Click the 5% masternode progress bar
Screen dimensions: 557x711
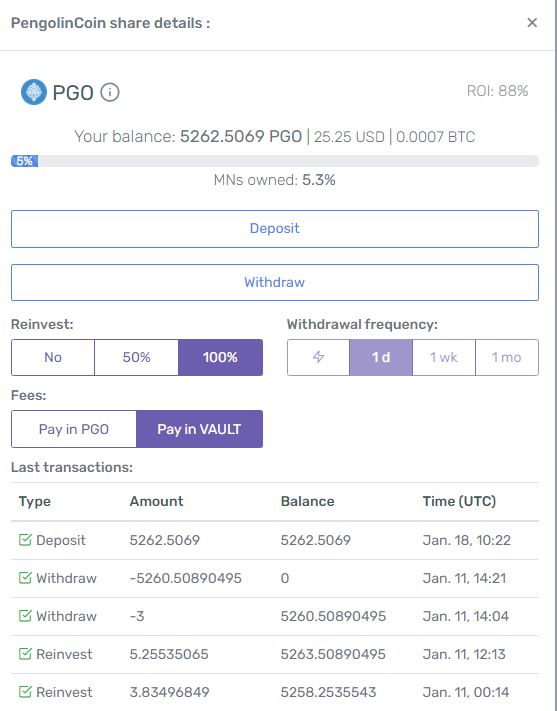coord(275,161)
